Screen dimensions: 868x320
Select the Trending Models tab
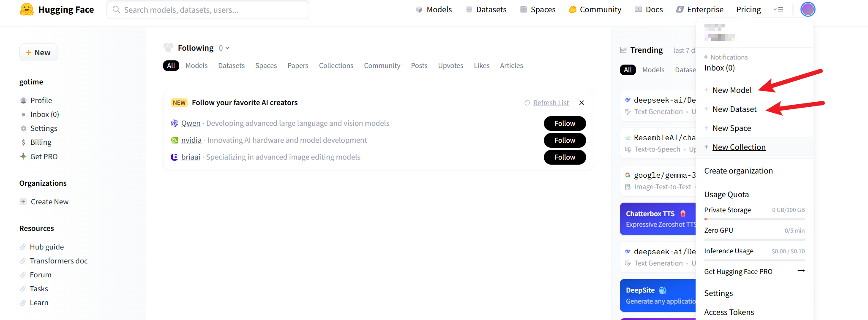653,70
